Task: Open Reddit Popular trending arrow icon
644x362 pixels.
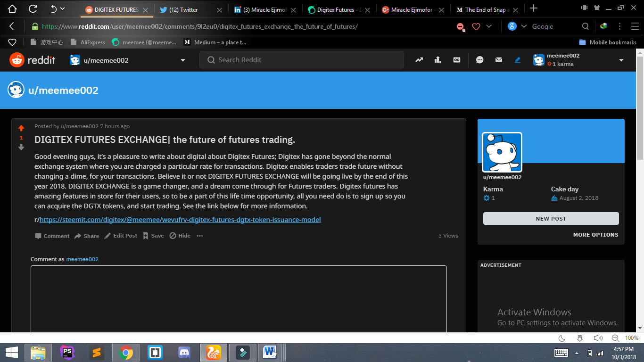Action: pyautogui.click(x=419, y=60)
